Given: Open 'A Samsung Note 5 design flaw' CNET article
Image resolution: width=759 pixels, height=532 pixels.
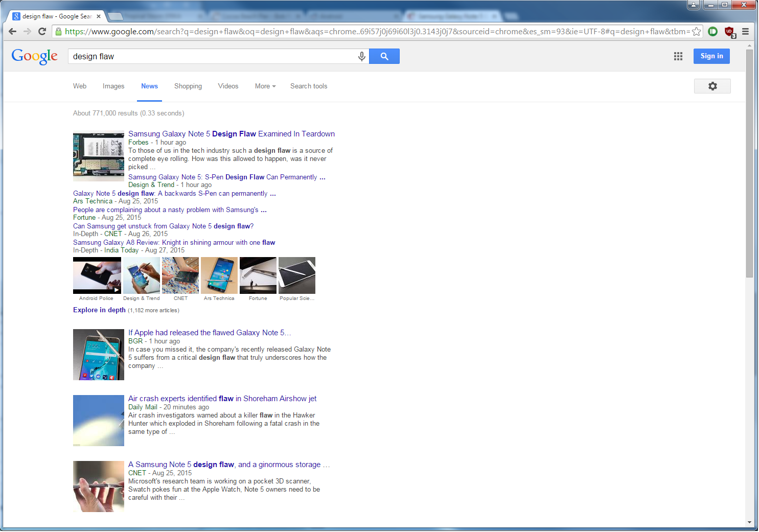Looking at the screenshot, I should point(229,465).
